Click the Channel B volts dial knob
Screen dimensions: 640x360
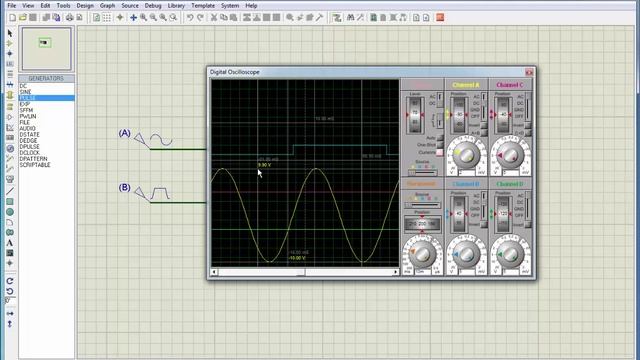click(466, 253)
